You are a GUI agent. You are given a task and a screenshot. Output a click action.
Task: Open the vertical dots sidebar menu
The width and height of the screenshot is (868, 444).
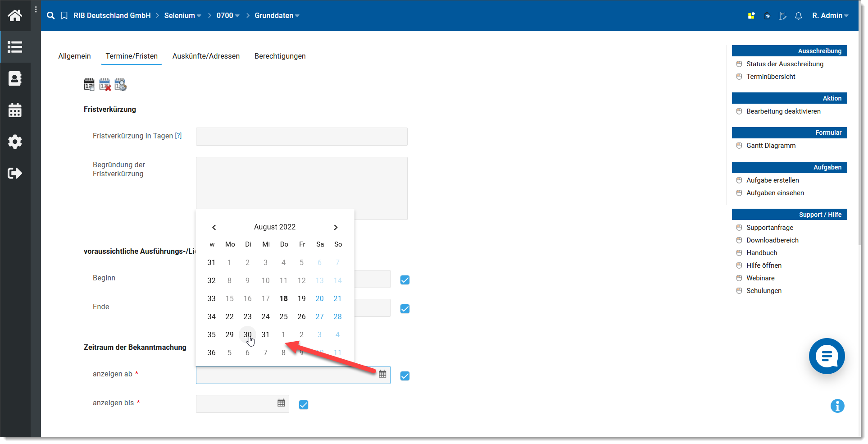click(x=36, y=9)
